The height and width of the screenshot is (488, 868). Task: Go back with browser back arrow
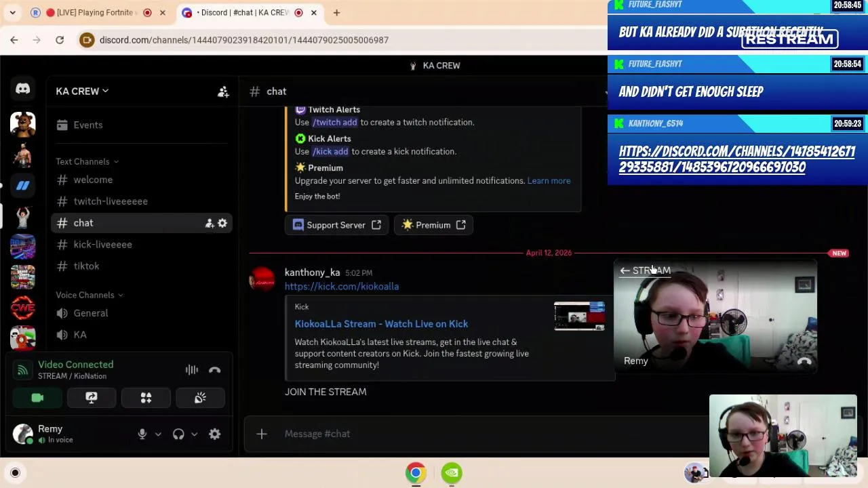click(14, 40)
